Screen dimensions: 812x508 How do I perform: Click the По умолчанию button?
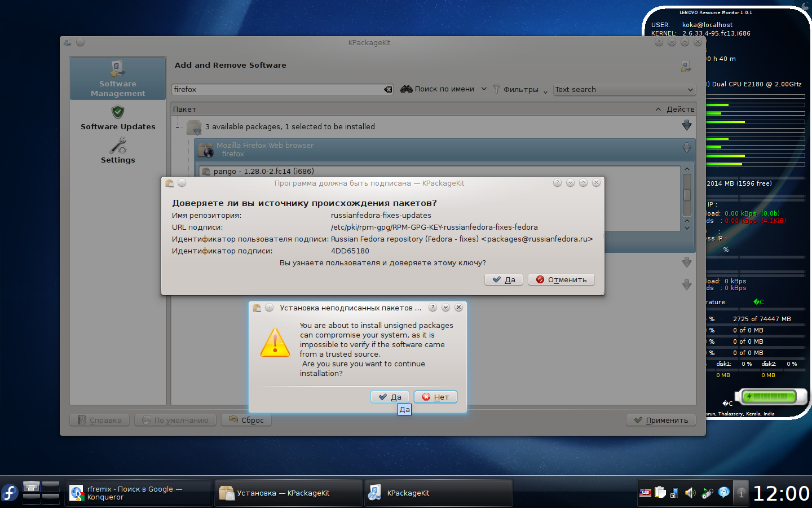coord(175,420)
